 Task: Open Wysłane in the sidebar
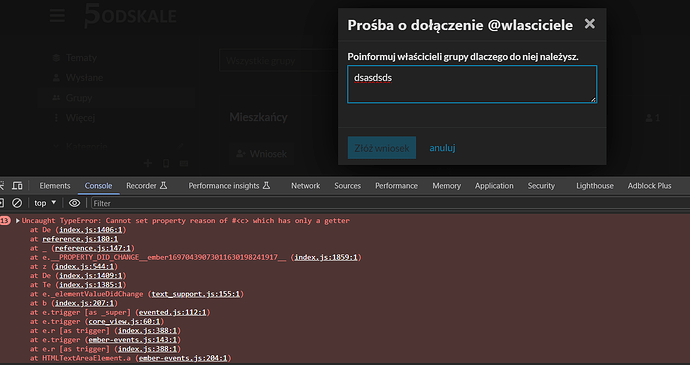(x=84, y=78)
